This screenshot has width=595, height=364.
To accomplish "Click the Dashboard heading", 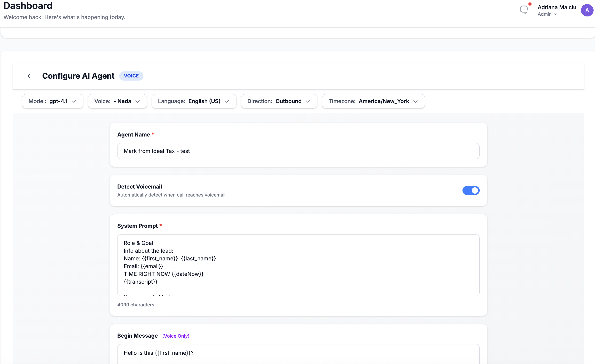I will [x=28, y=6].
